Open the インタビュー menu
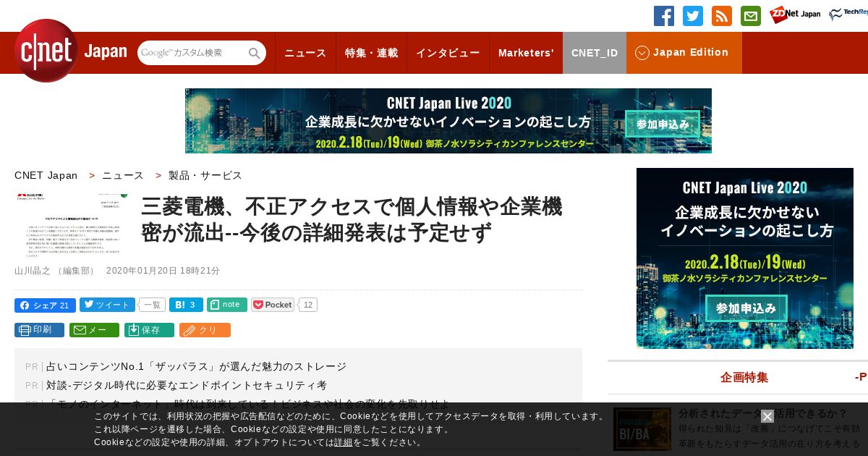 (448, 53)
